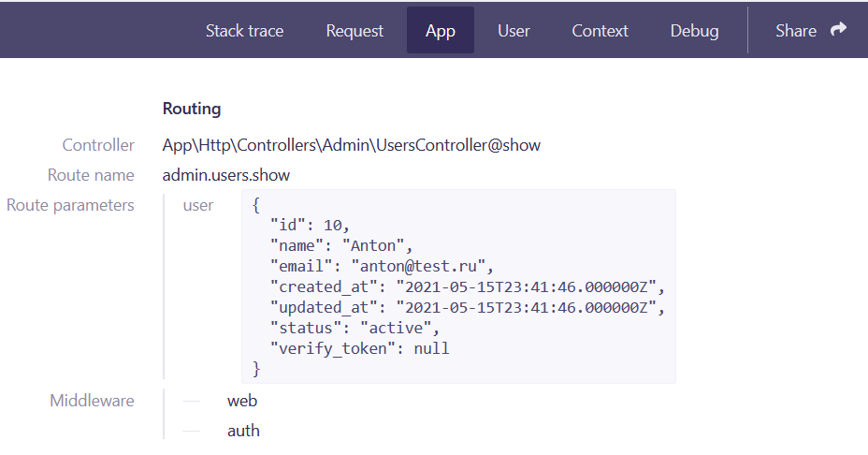Open the Context tab
Image resolution: width=868 pixels, height=455 pixels.
[600, 31]
